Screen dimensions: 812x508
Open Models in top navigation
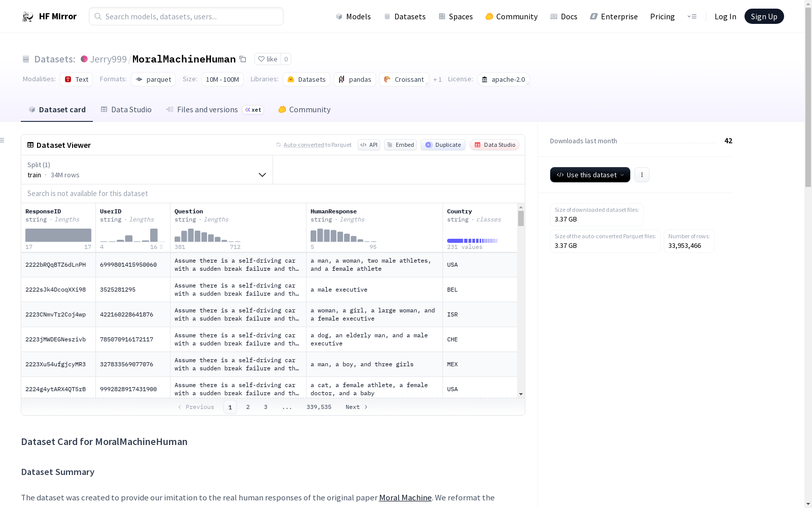(353, 17)
